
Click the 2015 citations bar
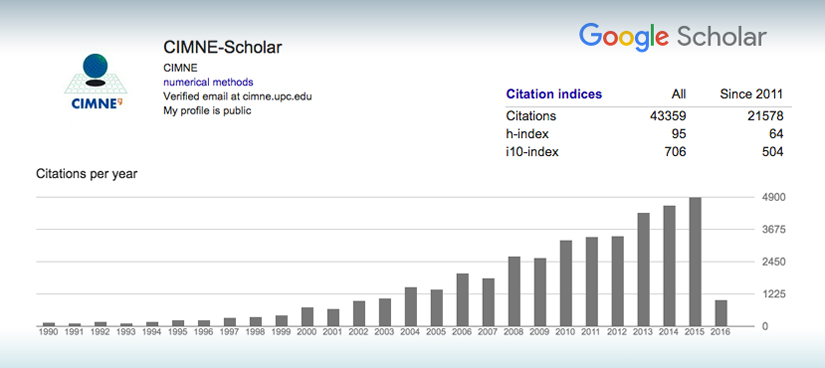point(695,262)
